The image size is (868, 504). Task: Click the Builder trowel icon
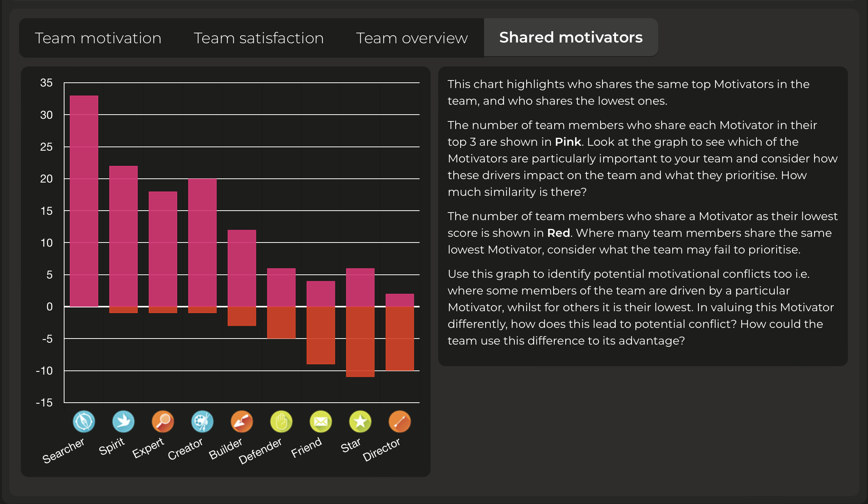coord(242,422)
